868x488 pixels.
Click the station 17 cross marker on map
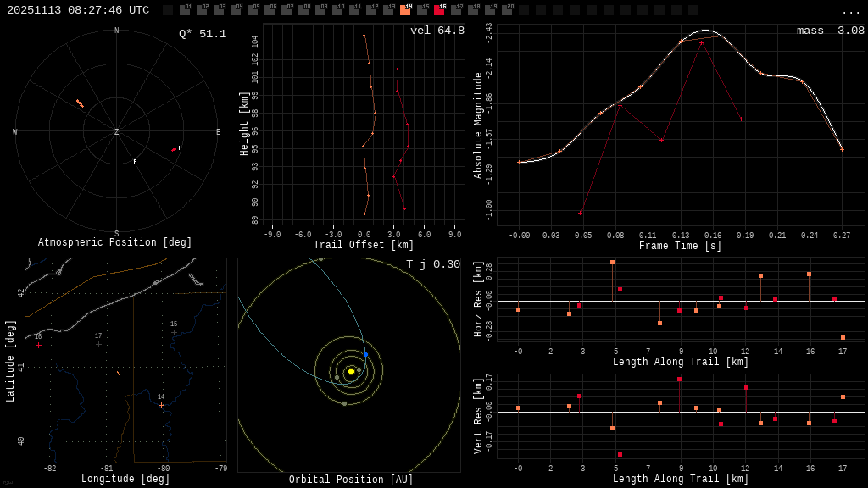coord(98,345)
